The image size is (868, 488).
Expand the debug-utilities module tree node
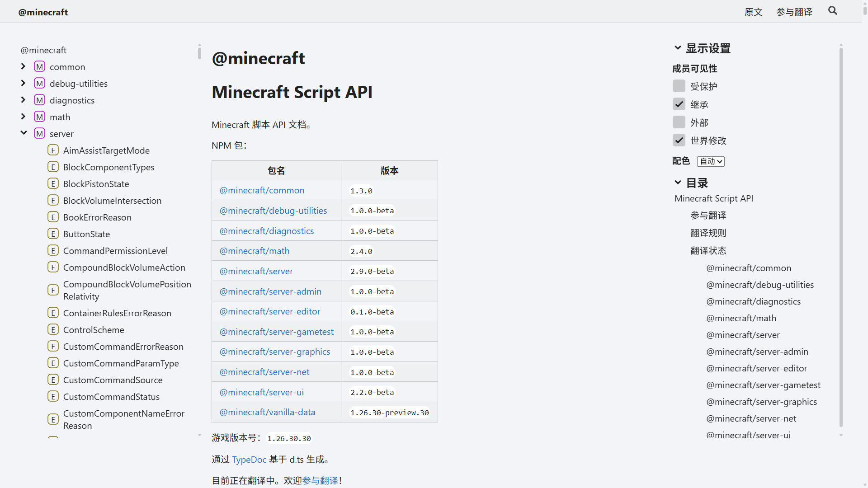pos(24,83)
